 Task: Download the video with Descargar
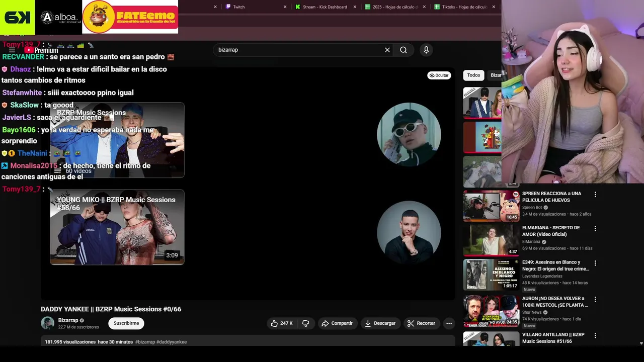pos(380,323)
